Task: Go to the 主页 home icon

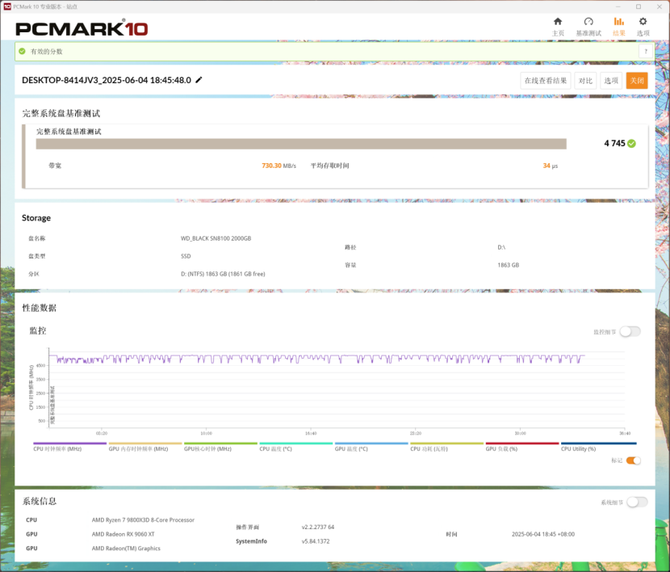Action: tap(558, 22)
